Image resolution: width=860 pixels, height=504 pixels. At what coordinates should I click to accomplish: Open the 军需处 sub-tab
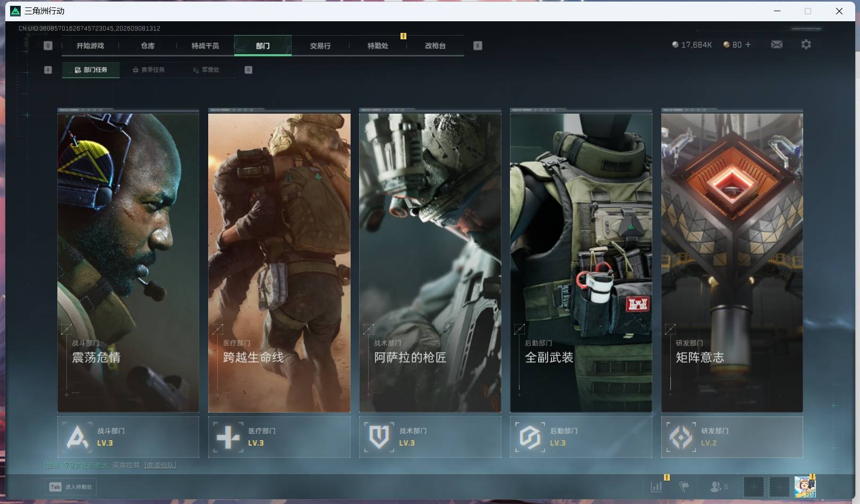click(206, 70)
